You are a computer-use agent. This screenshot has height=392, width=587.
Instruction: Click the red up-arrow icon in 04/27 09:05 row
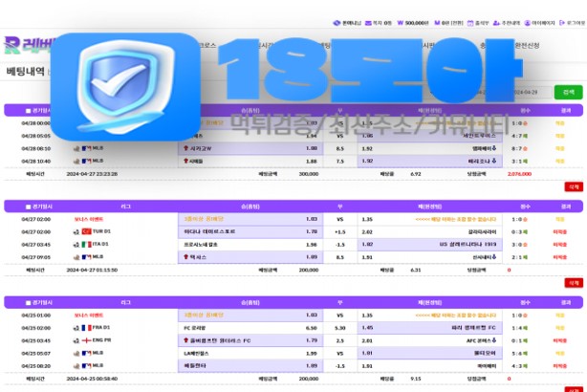click(x=185, y=257)
